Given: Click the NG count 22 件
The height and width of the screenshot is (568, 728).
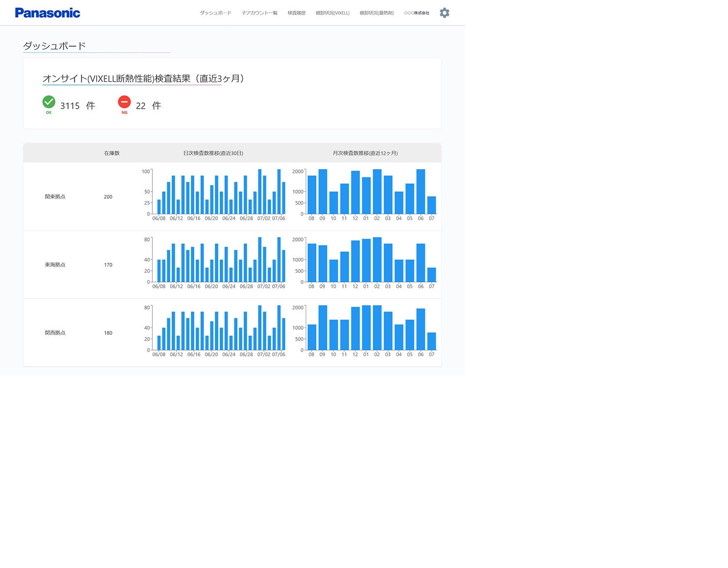Looking at the screenshot, I should click(x=148, y=106).
